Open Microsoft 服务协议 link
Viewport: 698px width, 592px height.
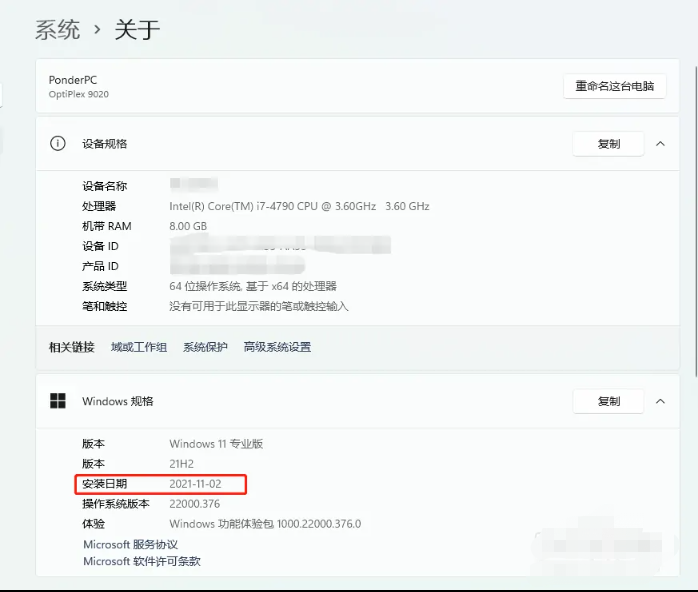[130, 544]
